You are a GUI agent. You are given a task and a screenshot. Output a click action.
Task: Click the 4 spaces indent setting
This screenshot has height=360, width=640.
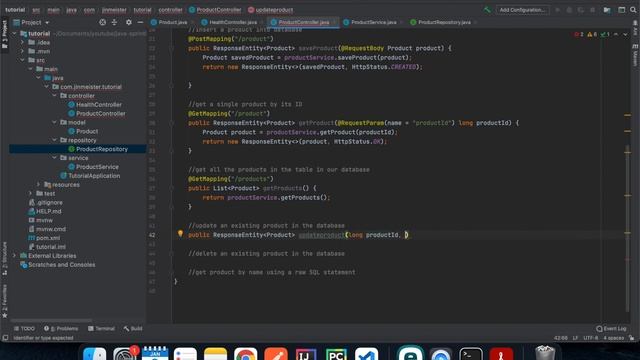click(613, 338)
